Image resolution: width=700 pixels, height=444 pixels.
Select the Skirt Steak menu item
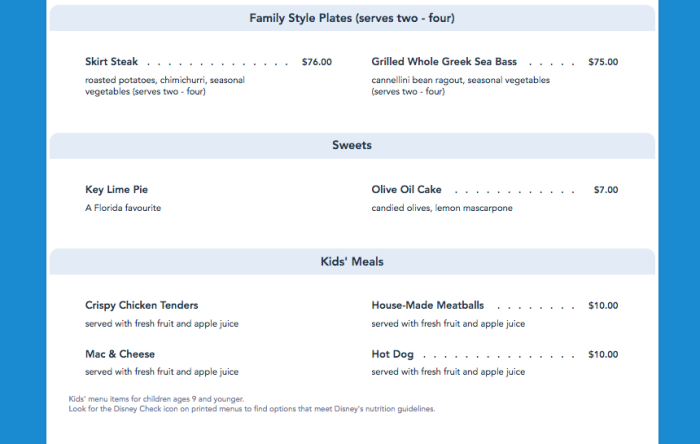pyautogui.click(x=112, y=62)
